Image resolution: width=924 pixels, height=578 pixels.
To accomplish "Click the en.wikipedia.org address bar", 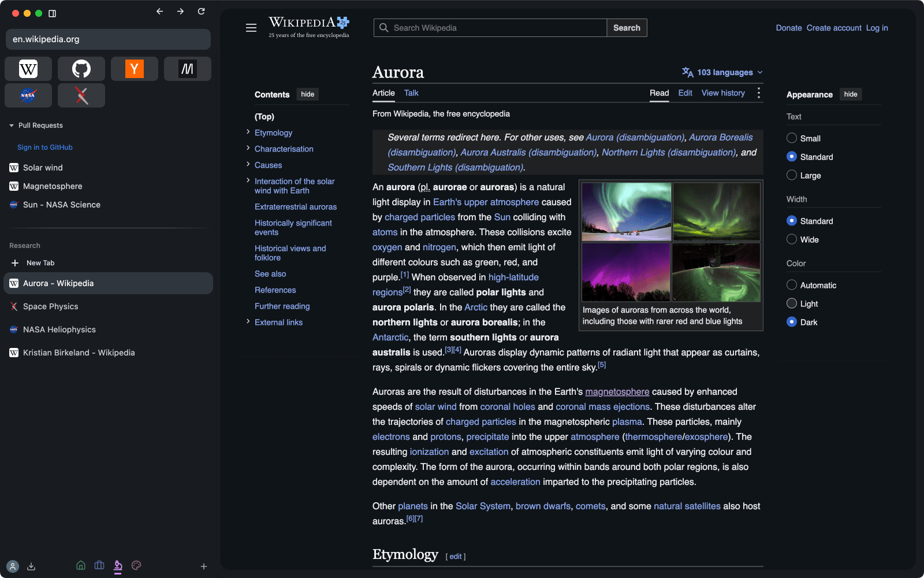I will [x=109, y=39].
